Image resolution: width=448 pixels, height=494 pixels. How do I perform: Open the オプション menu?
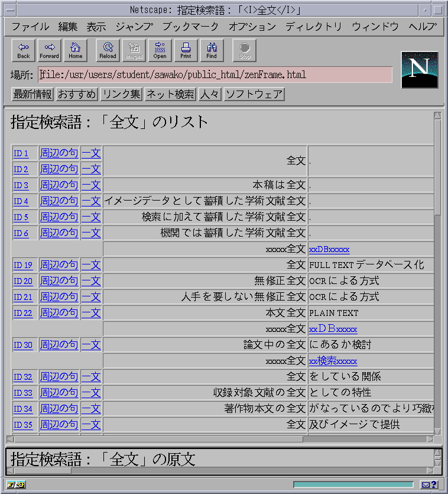(x=252, y=27)
